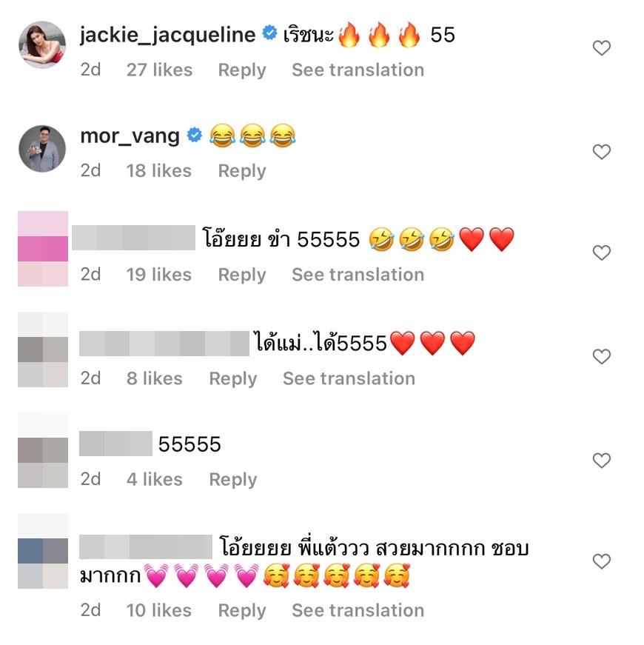Tap the heart next to the 8 likes comment

click(602, 356)
